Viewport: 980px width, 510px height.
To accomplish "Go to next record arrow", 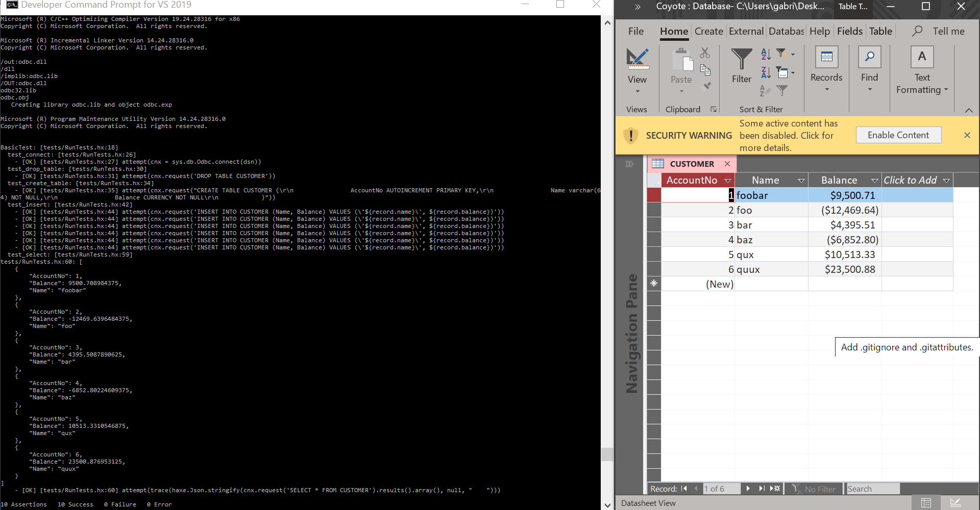I will coord(748,489).
